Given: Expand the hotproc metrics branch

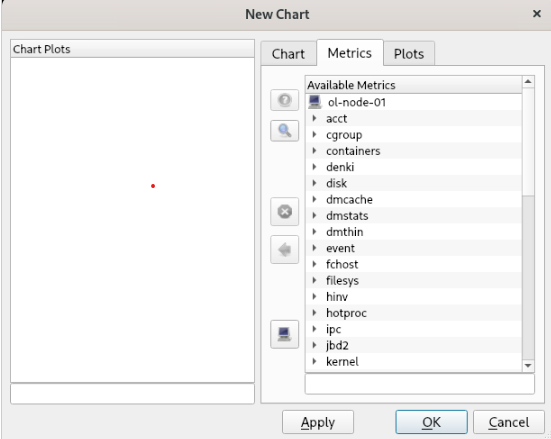Looking at the screenshot, I should point(315,312).
